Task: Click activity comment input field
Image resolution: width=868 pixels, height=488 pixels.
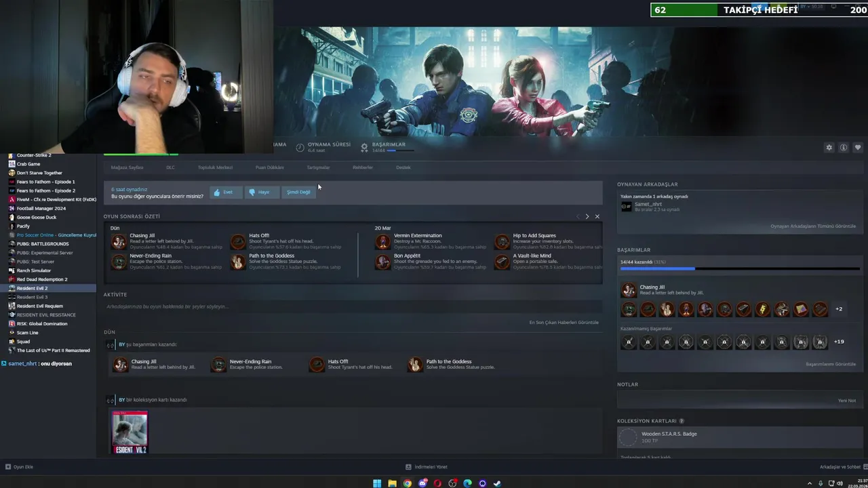Action: click(x=353, y=307)
